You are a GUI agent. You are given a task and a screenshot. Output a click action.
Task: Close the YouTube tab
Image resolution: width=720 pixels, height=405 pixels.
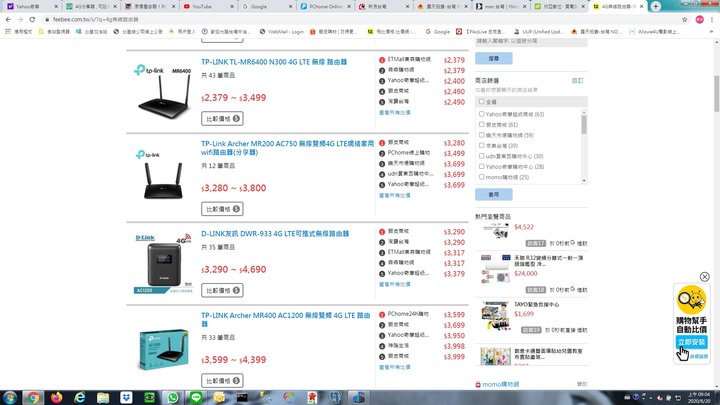point(232,6)
